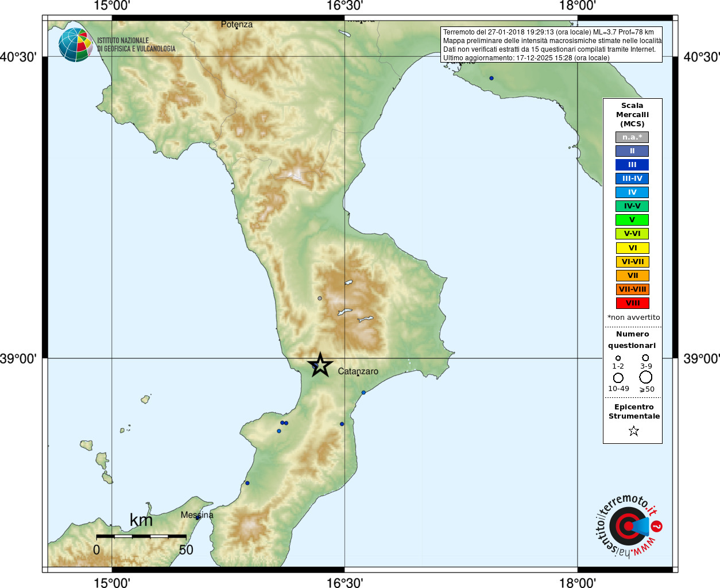720x588 pixels.
Task: Click the '50' scale bar value
Action: 186,550
